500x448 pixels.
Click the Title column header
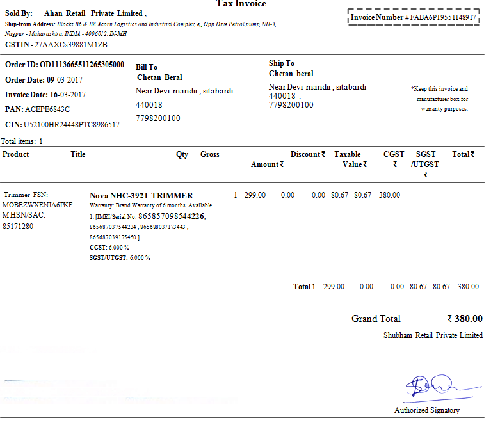(x=78, y=154)
